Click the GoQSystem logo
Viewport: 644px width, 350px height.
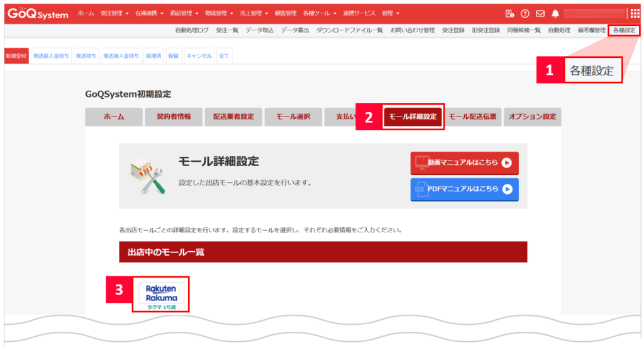tap(38, 13)
